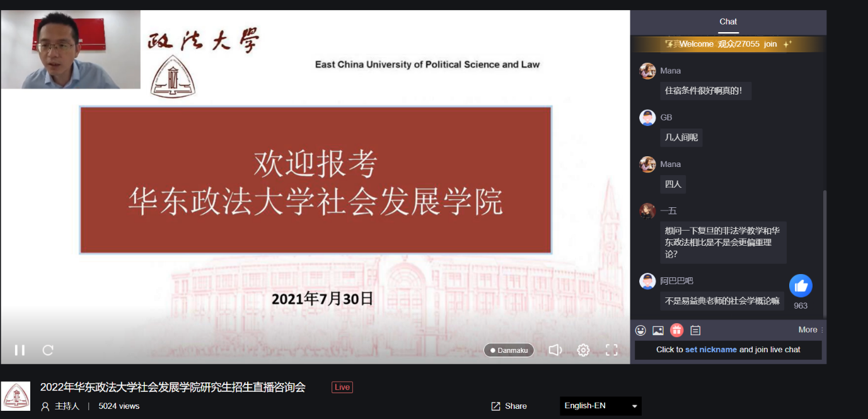The height and width of the screenshot is (419, 868).
Task: Click the chat message 几人间呢
Action: click(681, 137)
